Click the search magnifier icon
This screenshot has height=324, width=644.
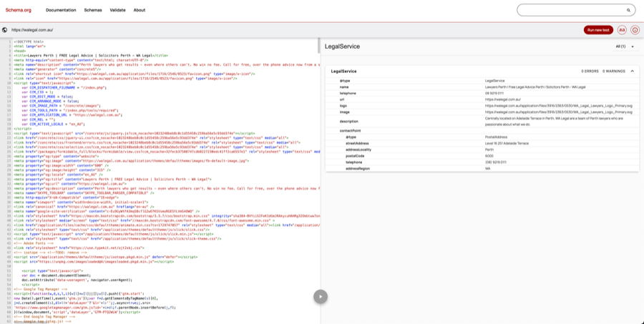point(628,10)
